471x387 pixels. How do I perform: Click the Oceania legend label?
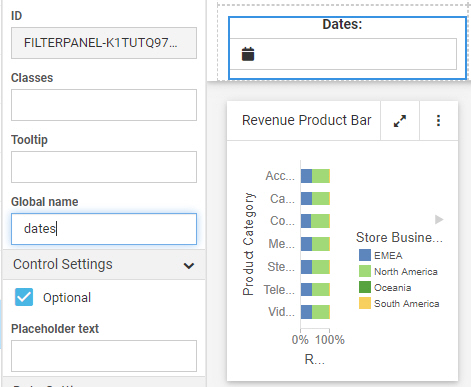coord(392,287)
